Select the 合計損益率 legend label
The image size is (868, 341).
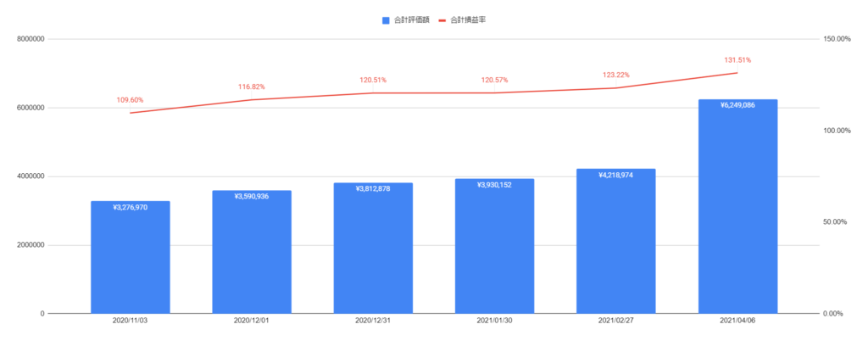[x=470, y=20]
